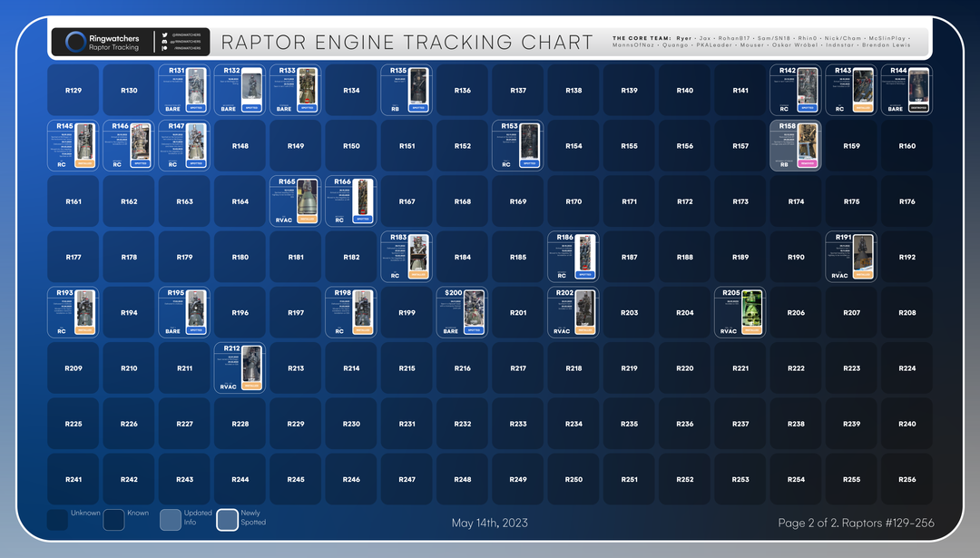
Task: Click the Updated Info legend swatch
Action: (170, 519)
